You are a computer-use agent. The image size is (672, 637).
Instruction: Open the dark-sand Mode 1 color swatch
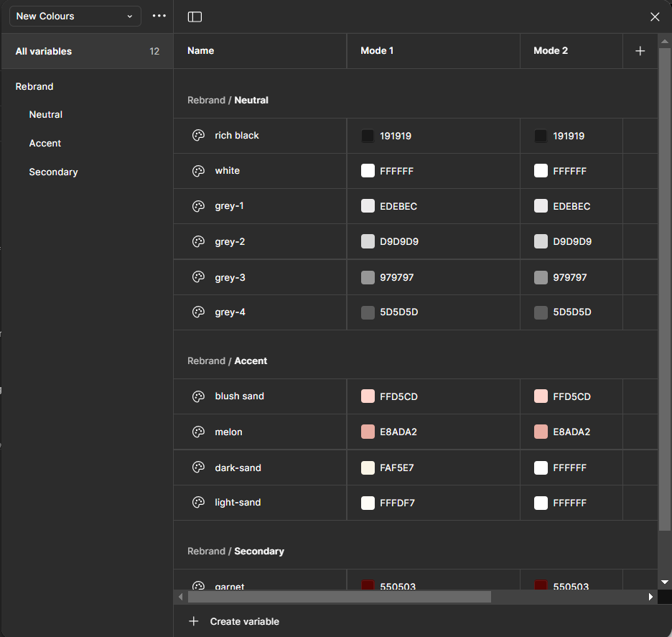click(368, 468)
